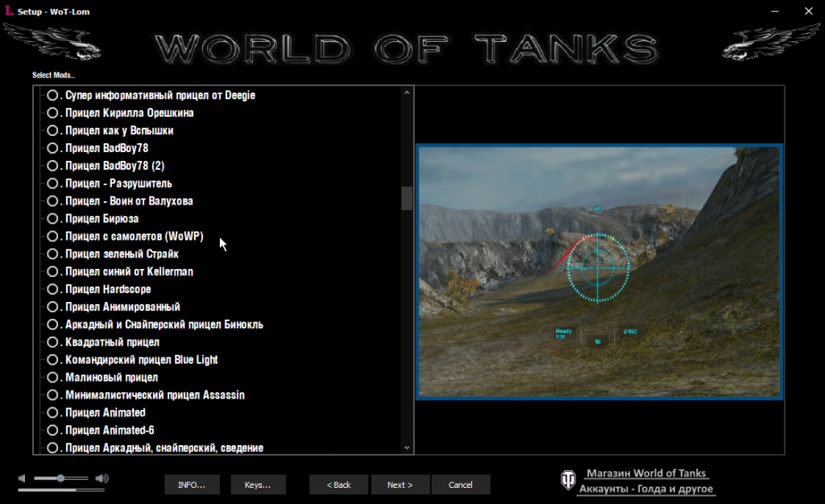Click the Прицел - Воин от Валухова label

(x=129, y=201)
